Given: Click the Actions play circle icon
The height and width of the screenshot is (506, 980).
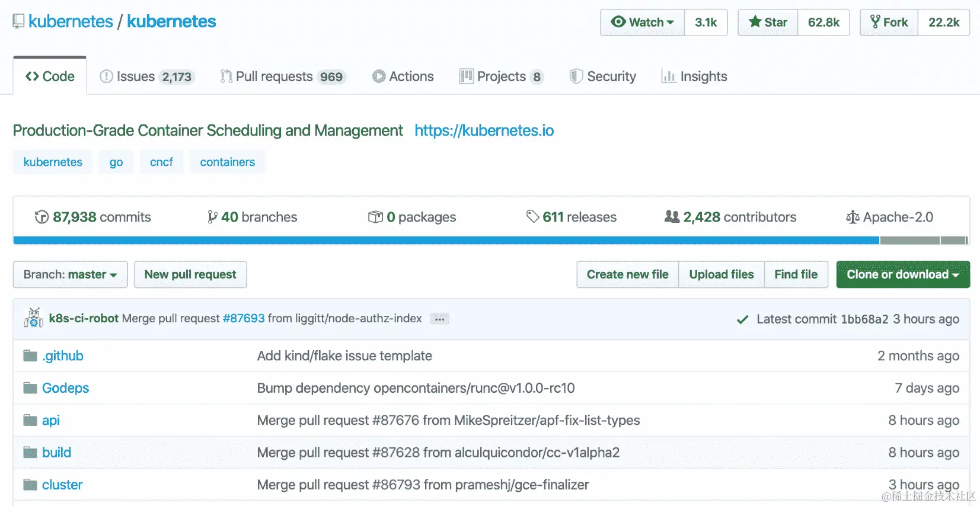Looking at the screenshot, I should point(379,76).
